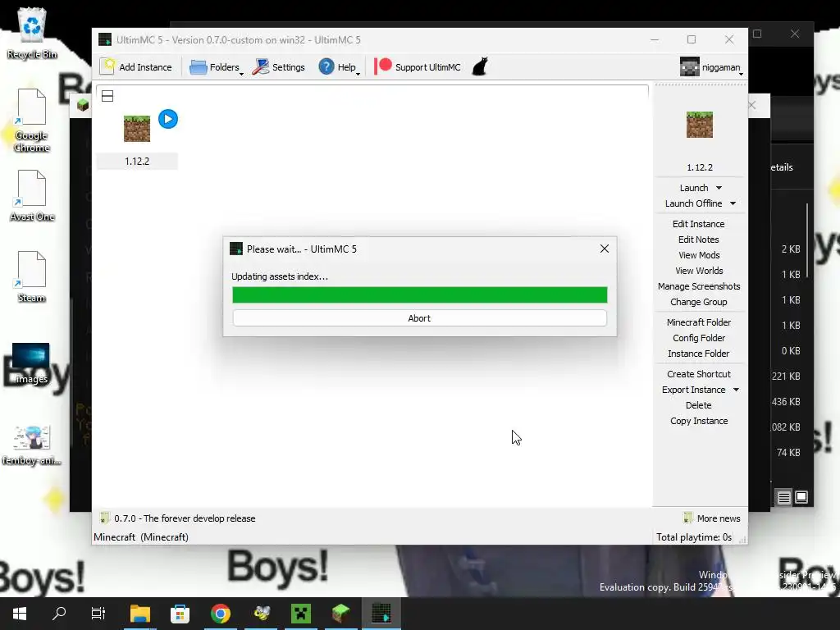Image resolution: width=840 pixels, height=630 pixels.
Task: Expand the Launch Offline dropdown arrow
Action: [733, 203]
